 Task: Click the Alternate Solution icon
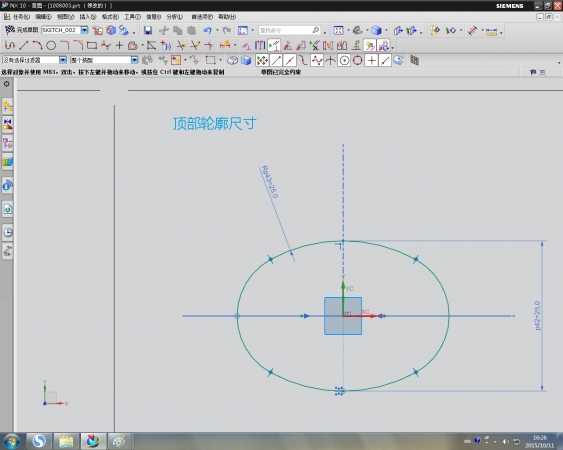342,46
